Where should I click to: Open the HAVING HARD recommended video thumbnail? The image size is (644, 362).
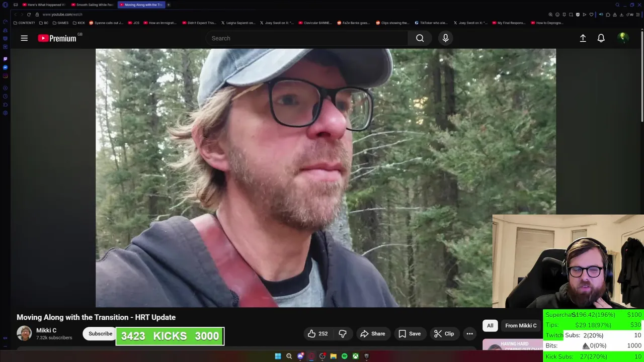pos(513,345)
